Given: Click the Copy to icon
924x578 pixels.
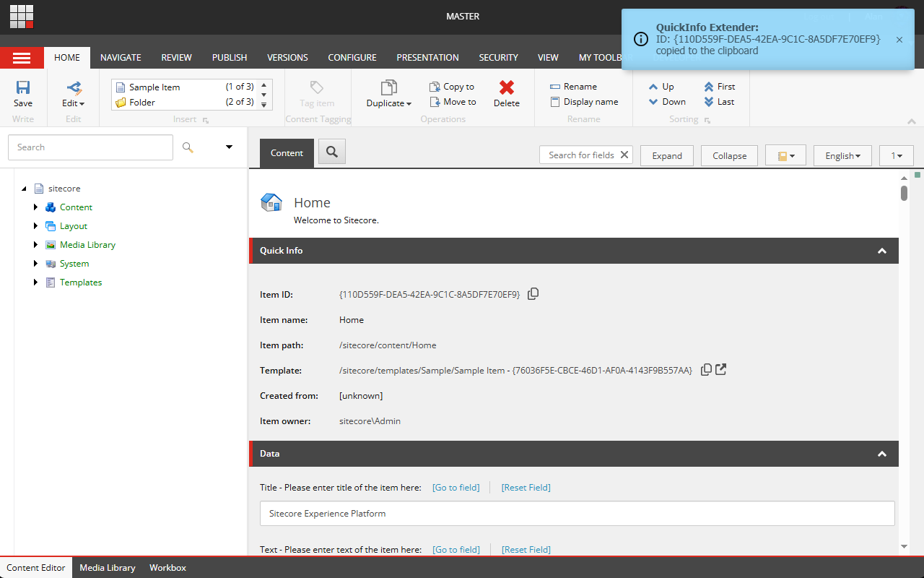Looking at the screenshot, I should point(435,87).
